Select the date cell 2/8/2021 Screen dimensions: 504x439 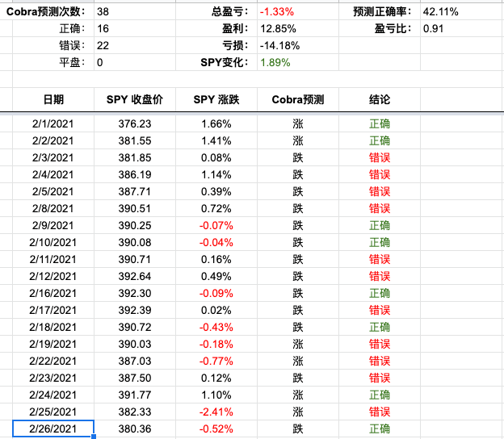[53, 208]
